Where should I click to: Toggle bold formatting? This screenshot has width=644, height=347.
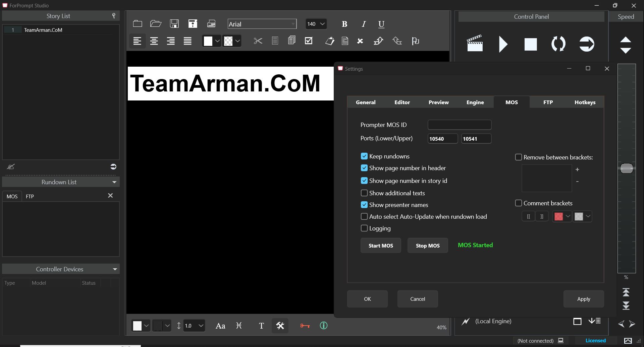[x=344, y=24]
